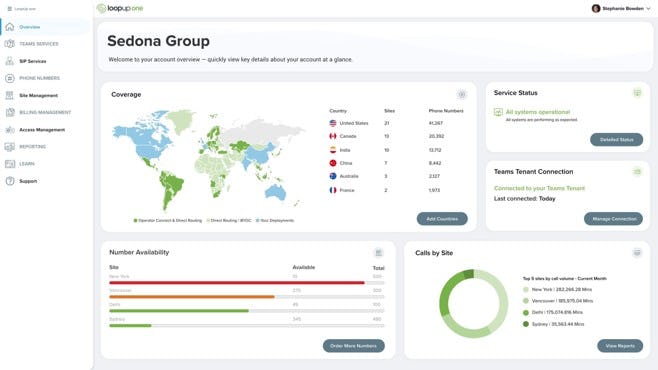
Task: Click the Reporting sidebar icon
Action: (10, 147)
